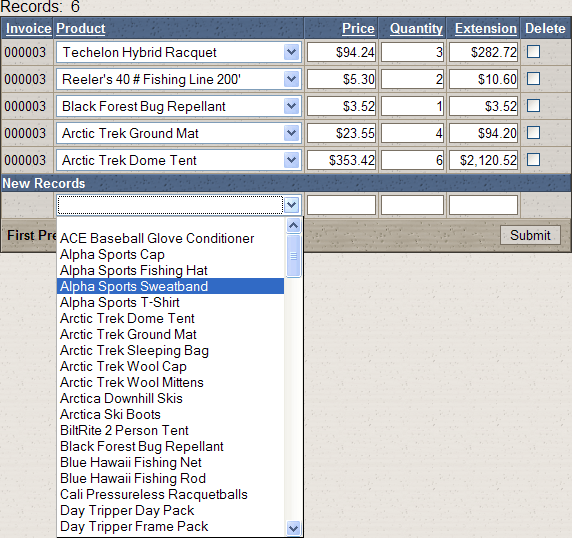Focus the empty Price field under New Records
This screenshot has width=572, height=538.
click(341, 205)
